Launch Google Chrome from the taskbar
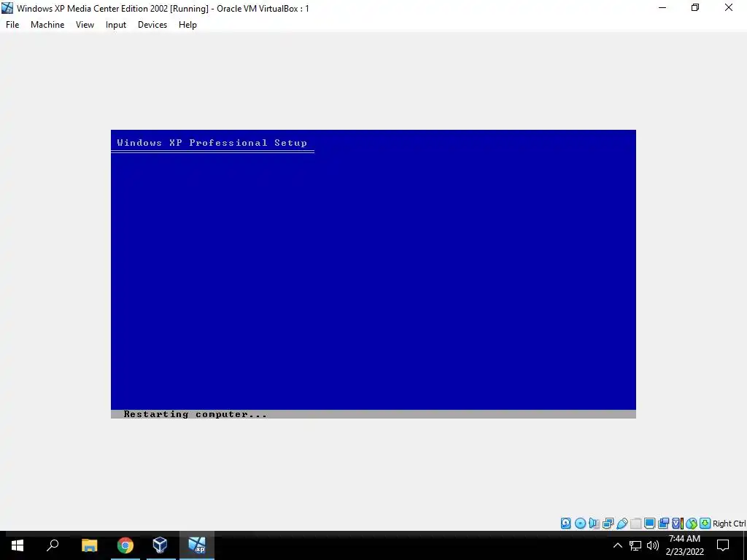This screenshot has height=560, width=747. pyautogui.click(x=125, y=545)
